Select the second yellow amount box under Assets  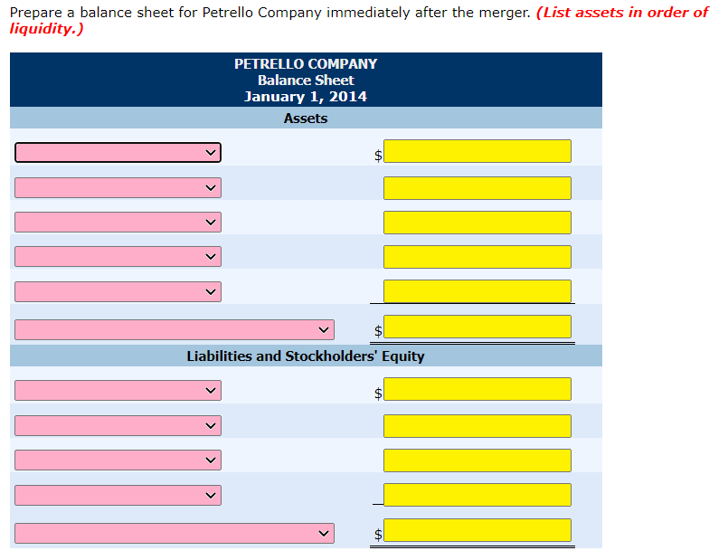(477, 187)
